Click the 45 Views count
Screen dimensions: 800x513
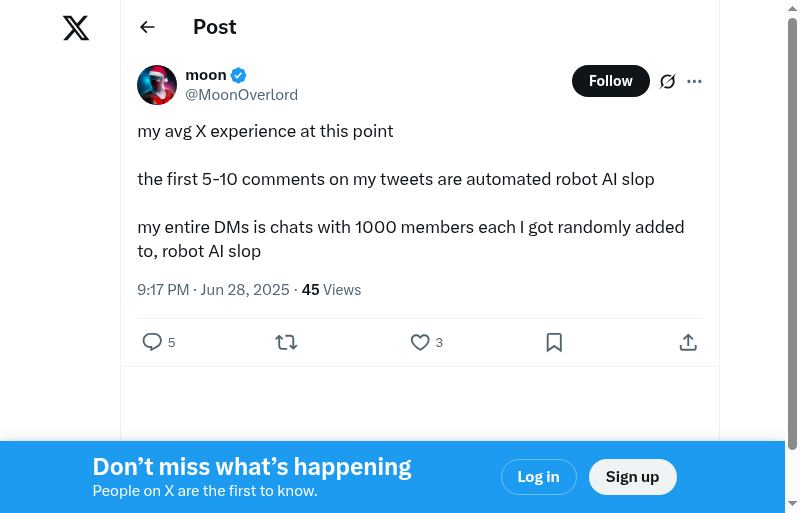point(331,290)
